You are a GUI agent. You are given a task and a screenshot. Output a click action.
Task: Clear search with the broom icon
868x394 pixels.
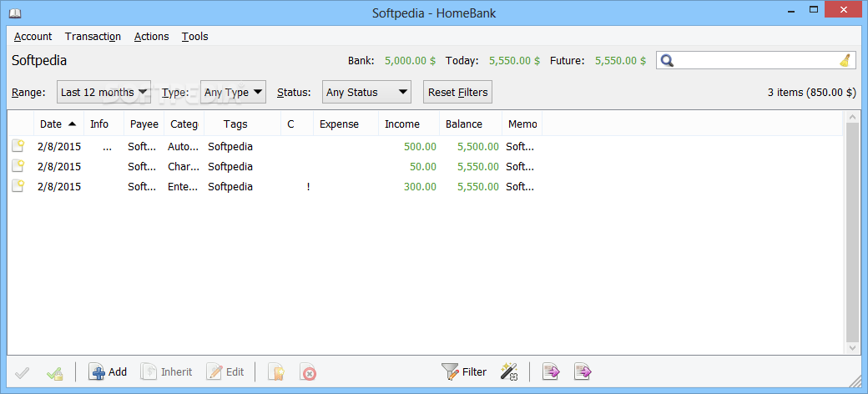click(844, 61)
